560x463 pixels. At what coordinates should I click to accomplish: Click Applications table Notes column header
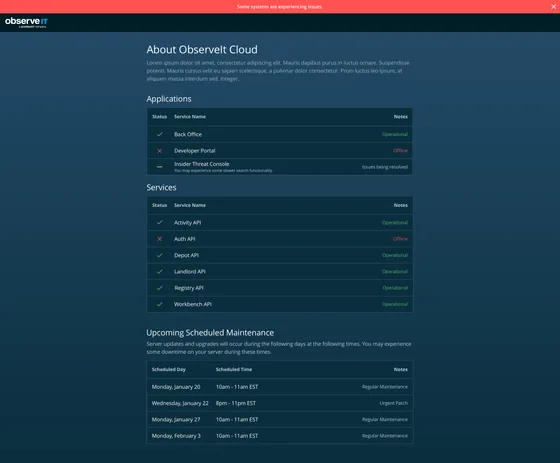pyautogui.click(x=401, y=116)
